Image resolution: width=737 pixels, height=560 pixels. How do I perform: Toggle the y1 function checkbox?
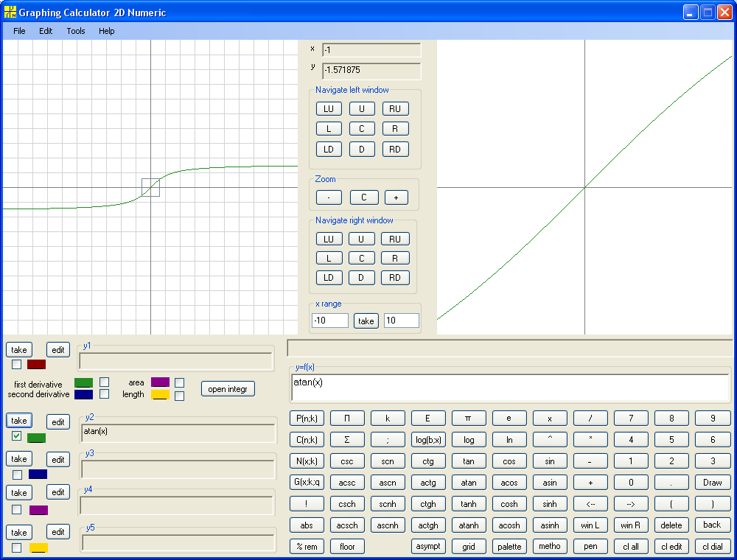(x=17, y=364)
